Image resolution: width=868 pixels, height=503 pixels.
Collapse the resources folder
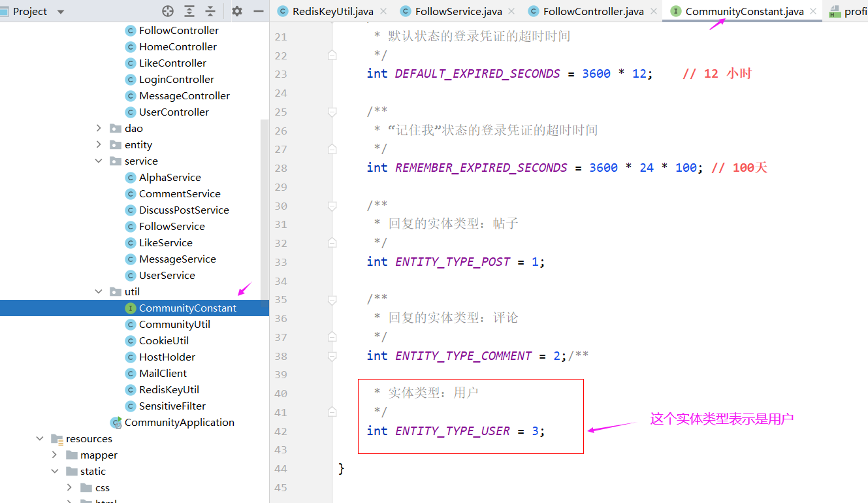[x=40, y=438]
